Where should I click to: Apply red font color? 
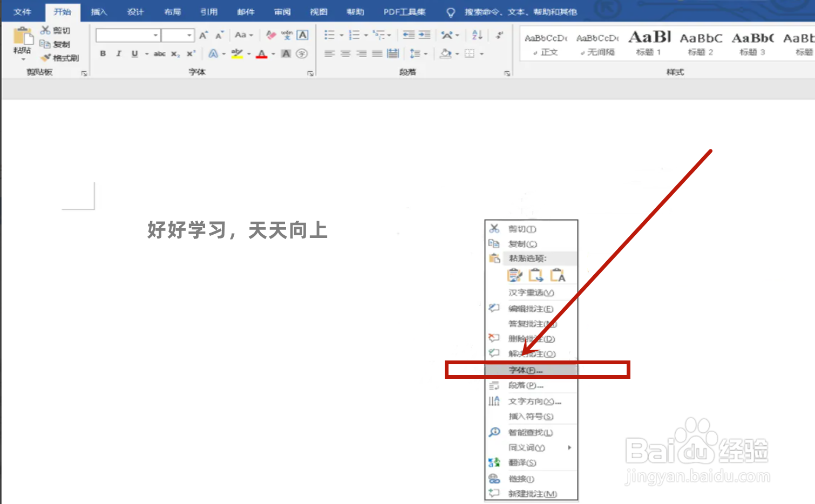pyautogui.click(x=262, y=53)
